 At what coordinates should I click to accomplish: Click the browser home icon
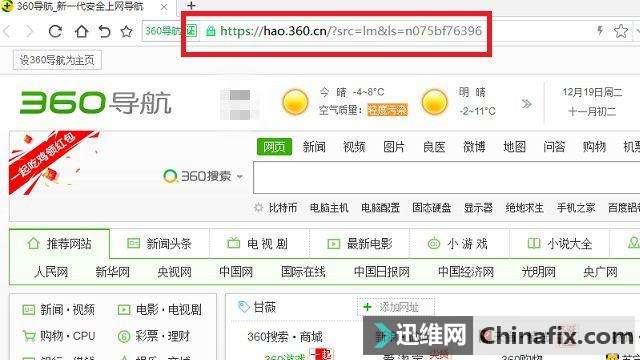click(x=81, y=31)
